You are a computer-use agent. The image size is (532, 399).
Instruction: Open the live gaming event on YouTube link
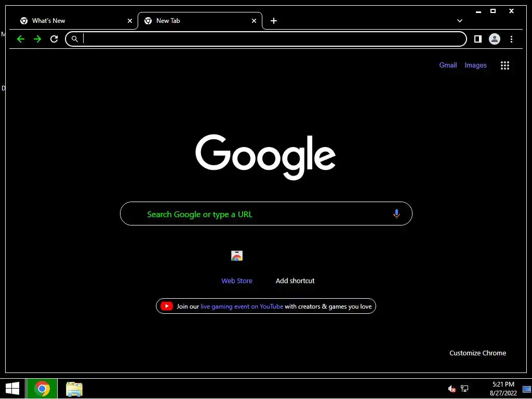(x=242, y=307)
